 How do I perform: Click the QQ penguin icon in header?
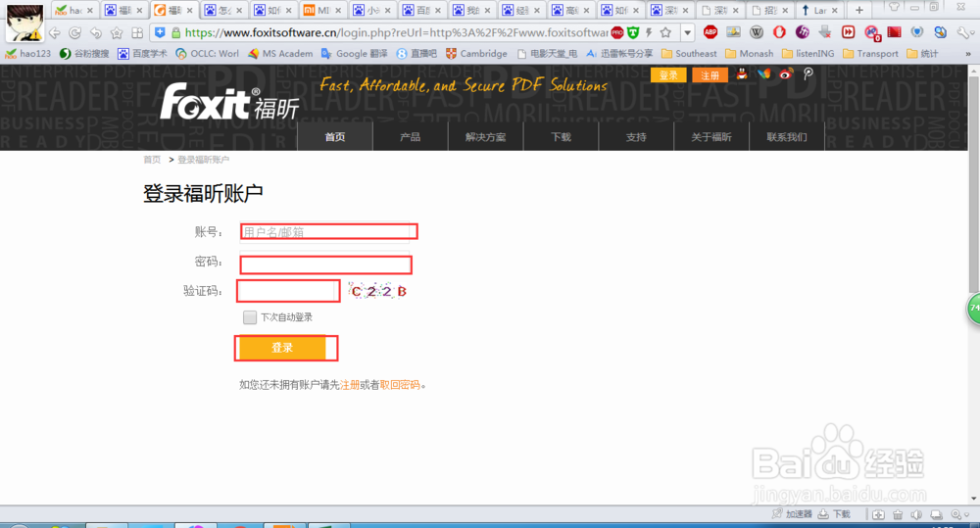tap(741, 74)
